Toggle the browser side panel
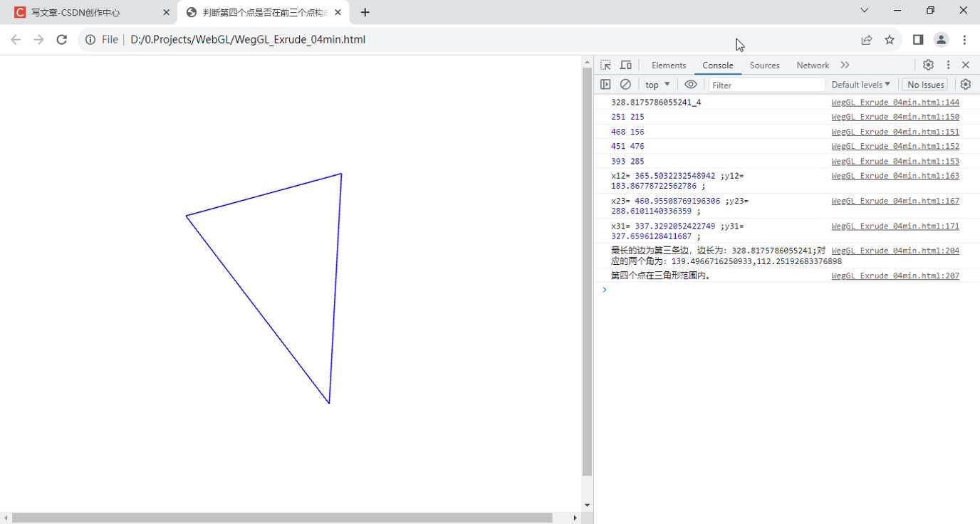This screenshot has width=980, height=524. (918, 40)
